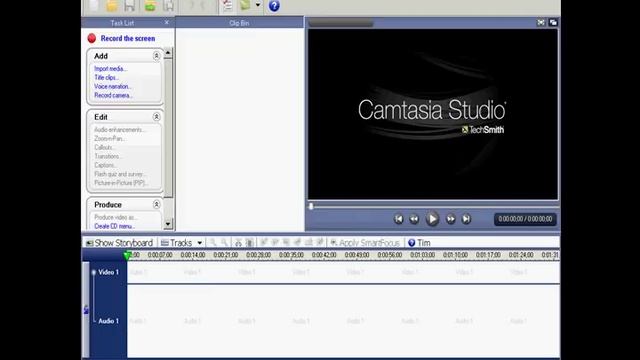
Task: Click the Video 1 track bullet icon
Action: (94, 272)
